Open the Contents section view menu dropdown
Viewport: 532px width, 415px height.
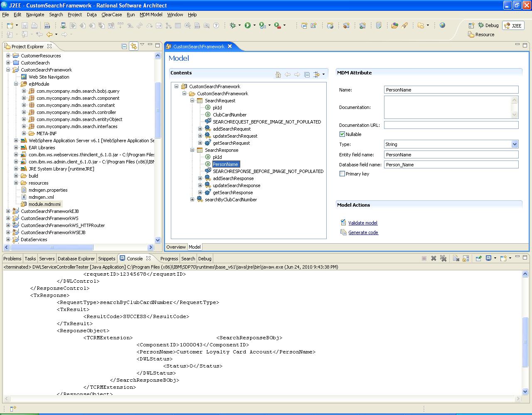(323, 75)
